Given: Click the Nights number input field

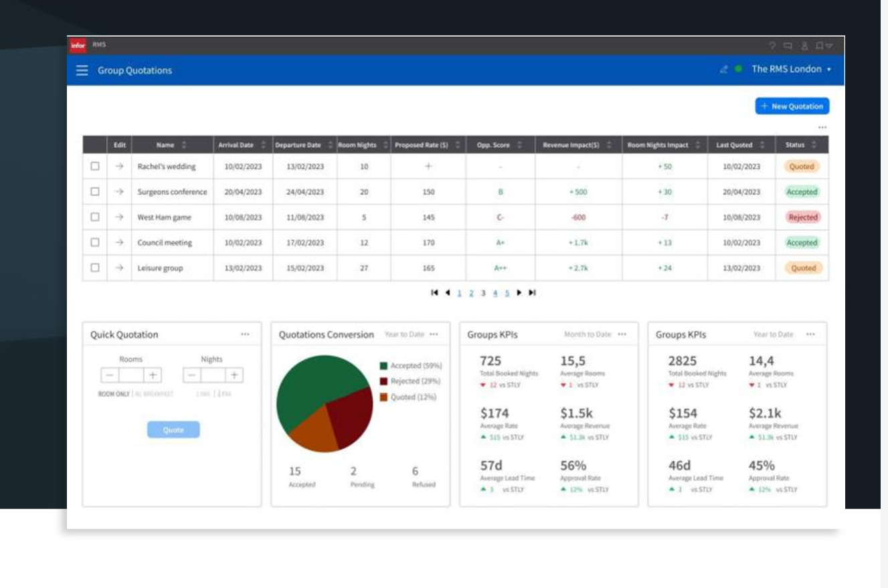Looking at the screenshot, I should point(213,375).
